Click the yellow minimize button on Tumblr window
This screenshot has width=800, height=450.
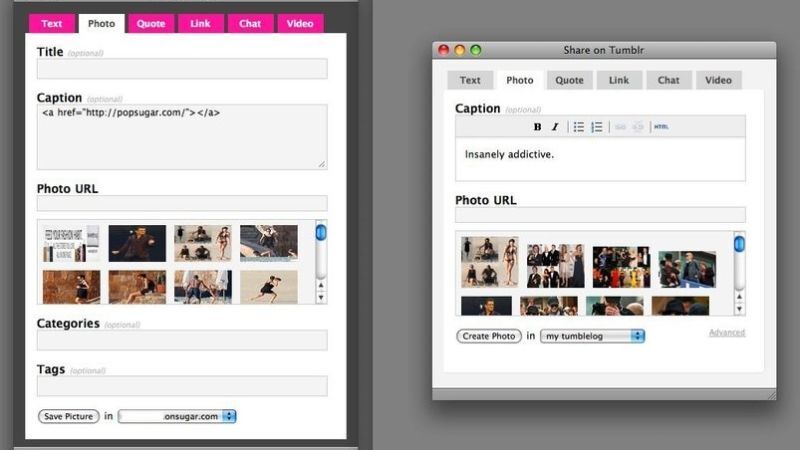pyautogui.click(x=460, y=50)
